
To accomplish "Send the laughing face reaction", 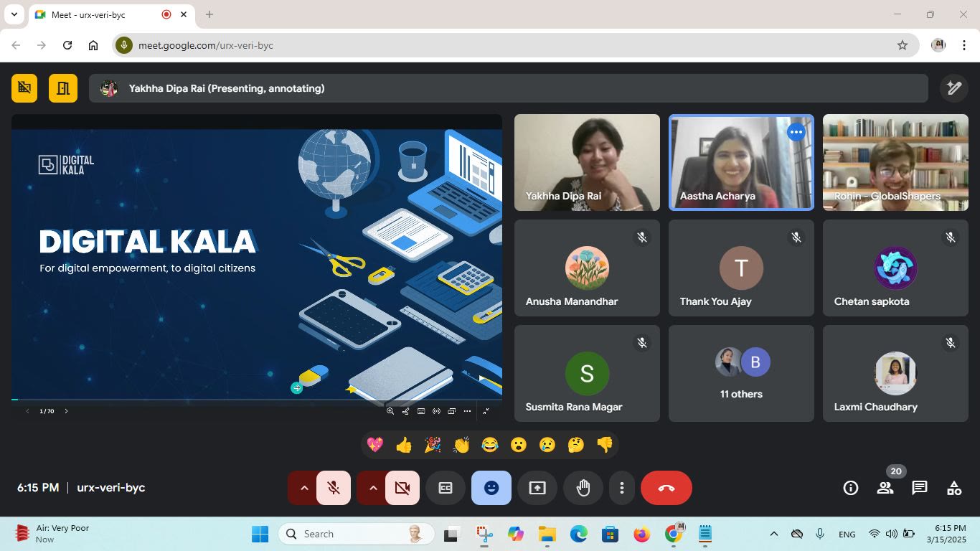I will tap(490, 445).
